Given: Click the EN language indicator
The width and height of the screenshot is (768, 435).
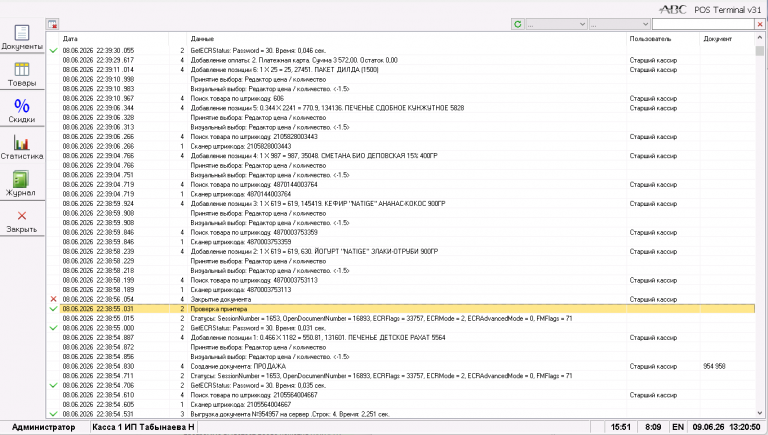Looking at the screenshot, I should click(678, 427).
